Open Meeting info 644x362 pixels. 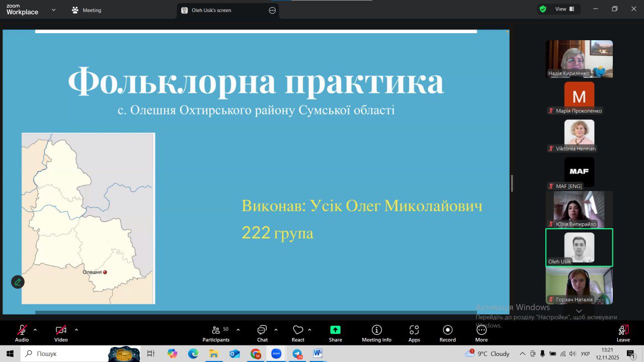tap(376, 333)
